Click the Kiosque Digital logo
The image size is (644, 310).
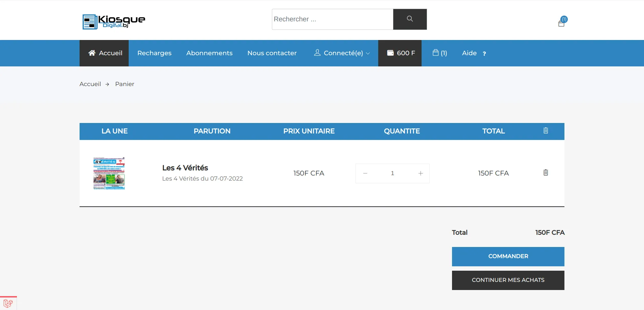click(114, 22)
